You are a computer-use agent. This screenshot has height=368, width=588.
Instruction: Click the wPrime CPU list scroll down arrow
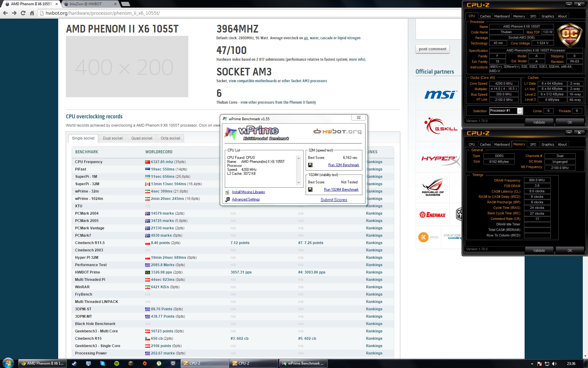[x=299, y=183]
